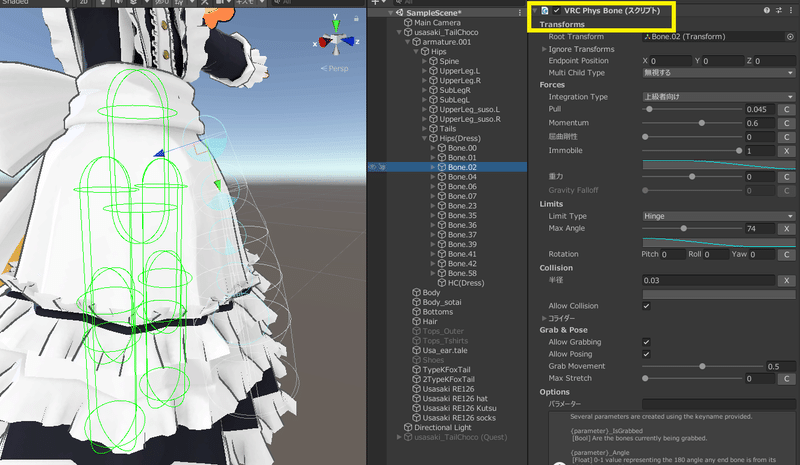Collapse the SampleScene hierarchy

[391, 13]
